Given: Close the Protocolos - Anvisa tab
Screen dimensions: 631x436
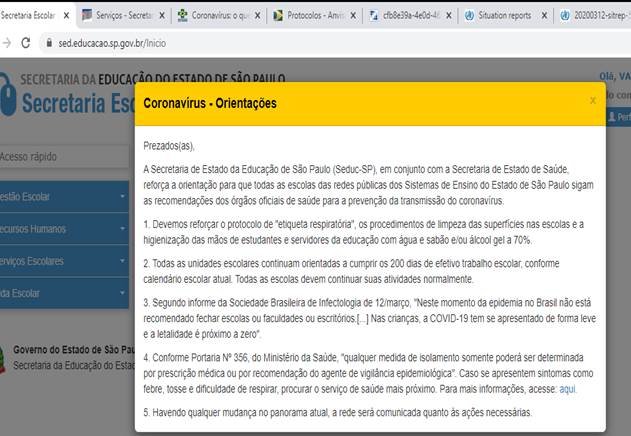Looking at the screenshot, I should pos(353,15).
